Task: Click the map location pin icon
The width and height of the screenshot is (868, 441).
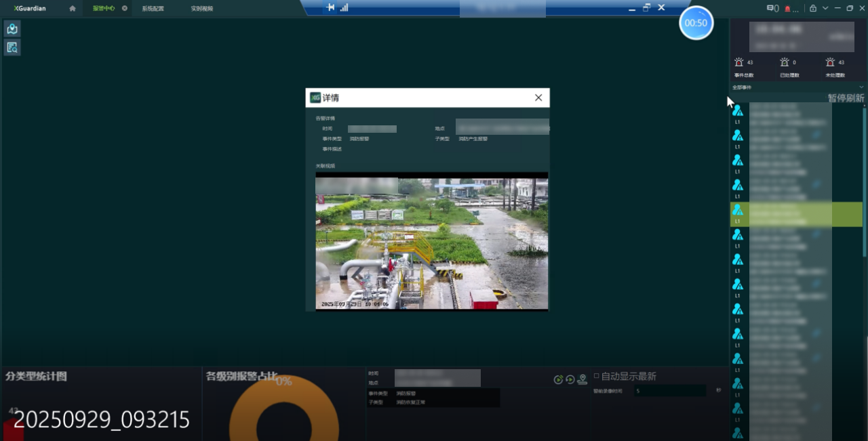Action: 582,380
